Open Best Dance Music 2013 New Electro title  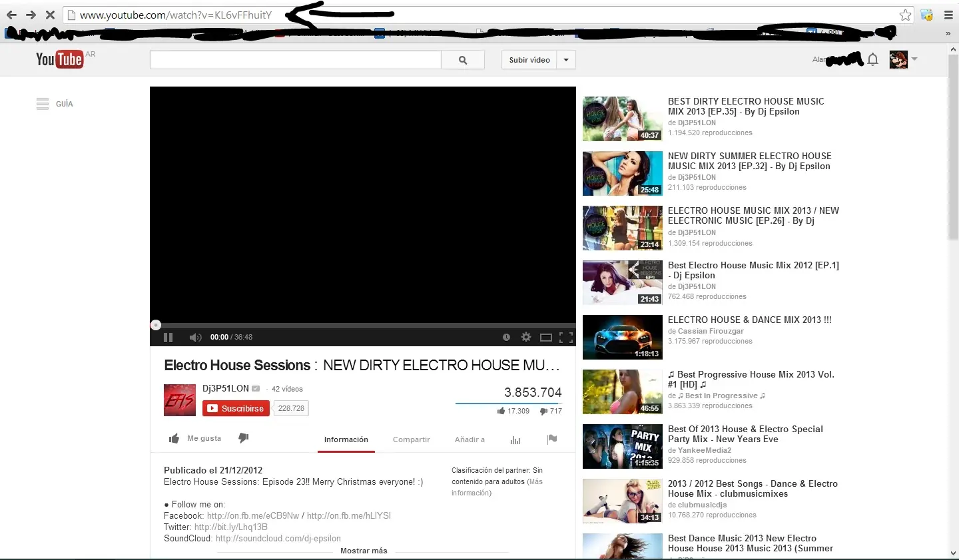751,543
